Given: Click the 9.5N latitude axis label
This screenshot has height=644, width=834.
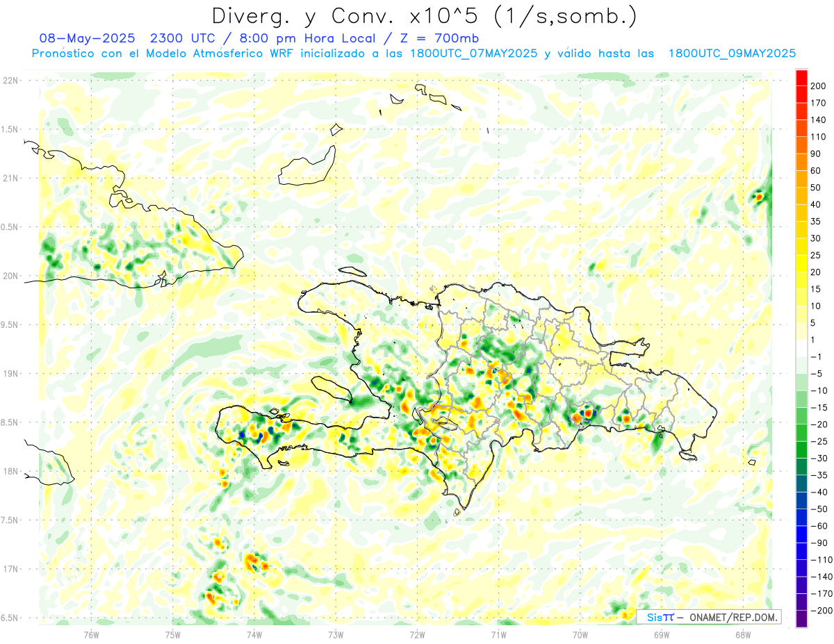Looking at the screenshot, I should [x=10, y=324].
